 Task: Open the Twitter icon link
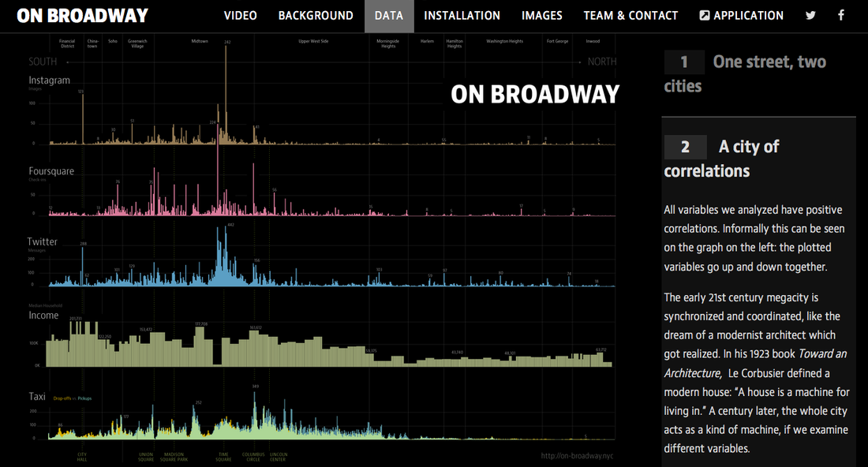810,16
